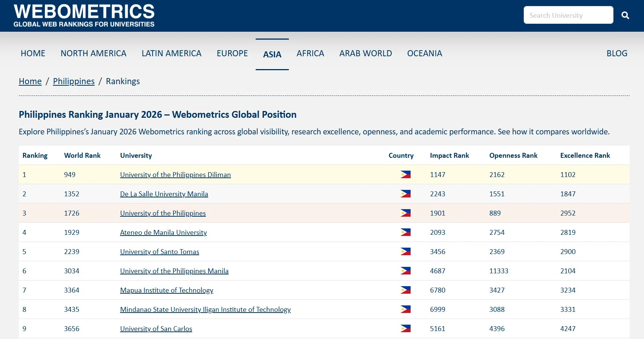Click flag icon in De La Salle University row
Viewport: 644px width, 339px height.
[406, 194]
